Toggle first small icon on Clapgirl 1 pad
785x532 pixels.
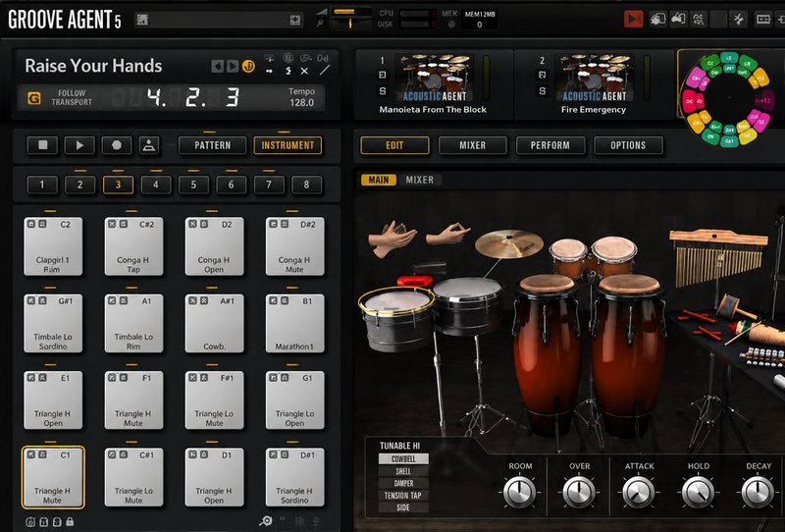pos(31,224)
